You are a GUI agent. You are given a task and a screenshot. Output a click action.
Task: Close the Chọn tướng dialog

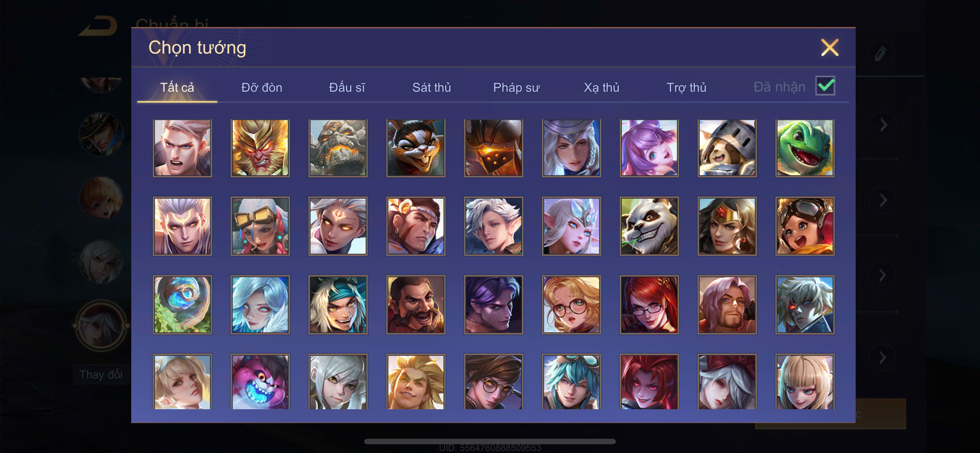click(x=829, y=47)
